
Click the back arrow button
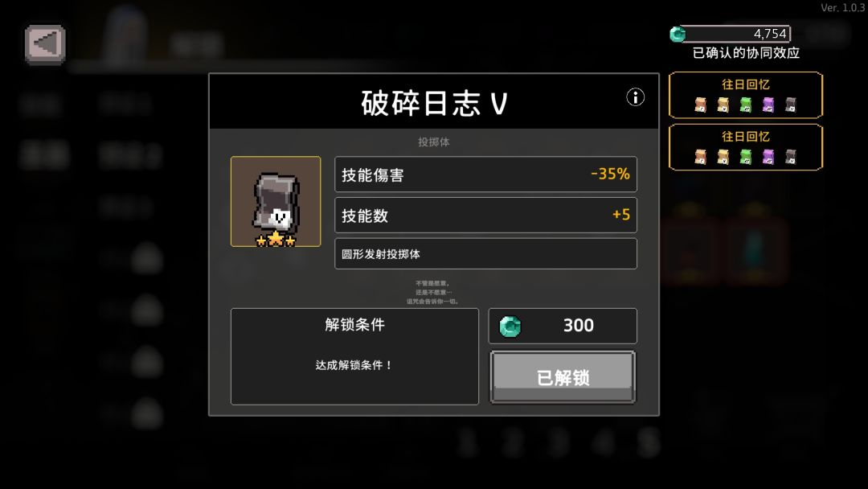coord(45,43)
